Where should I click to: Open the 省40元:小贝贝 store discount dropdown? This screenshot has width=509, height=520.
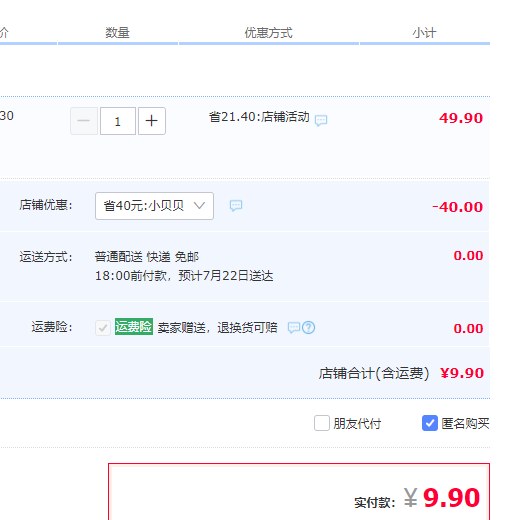(x=154, y=206)
